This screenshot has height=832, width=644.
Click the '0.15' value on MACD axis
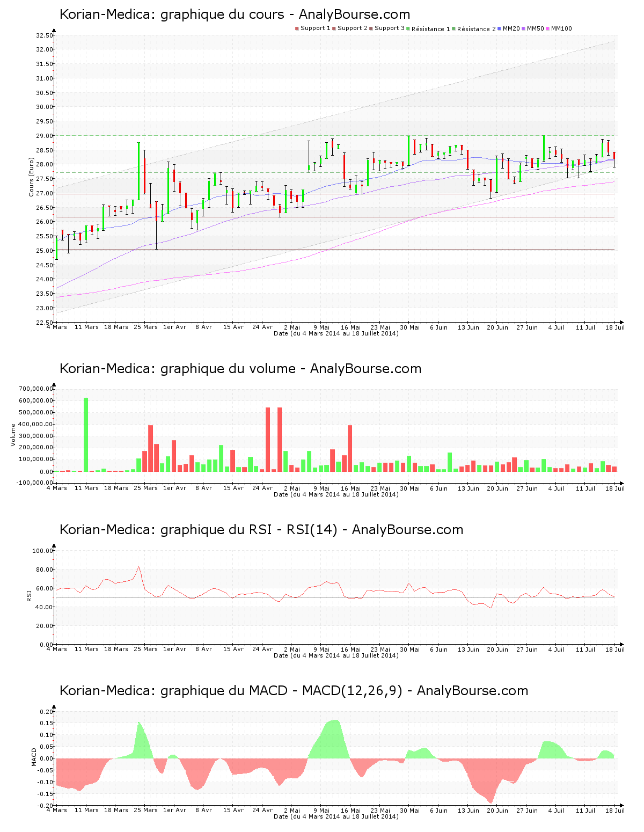(47, 724)
